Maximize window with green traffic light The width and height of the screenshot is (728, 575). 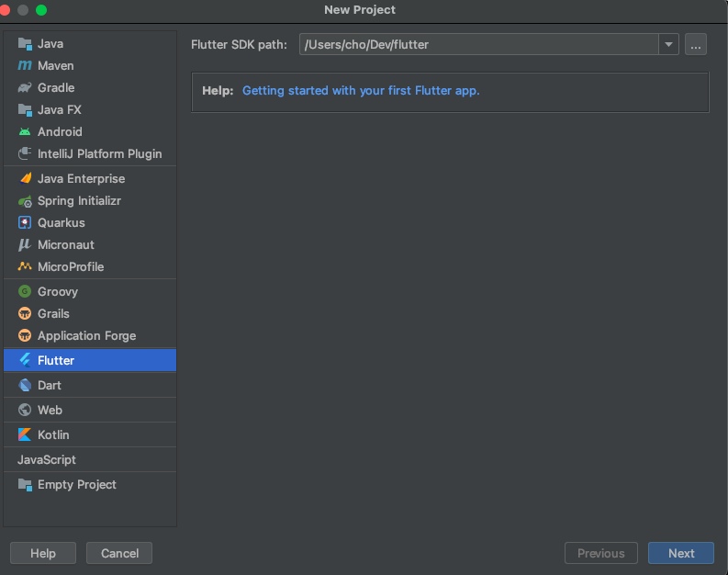pos(41,10)
